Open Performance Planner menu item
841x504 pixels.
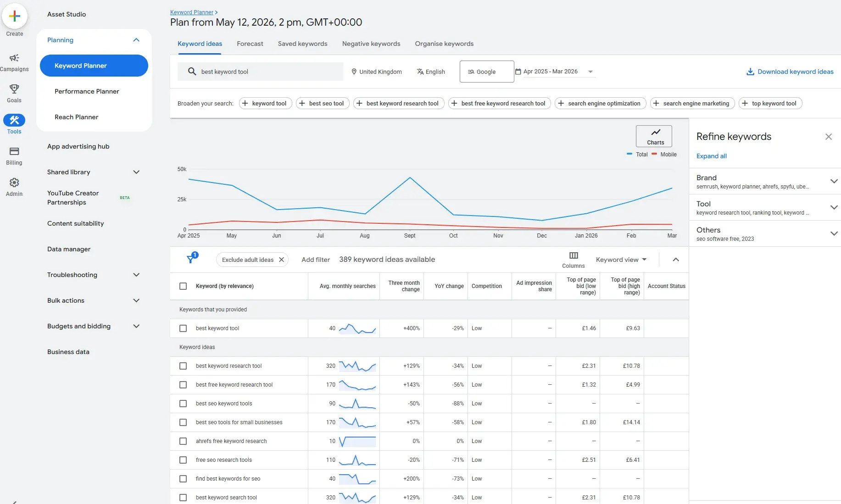[x=87, y=91]
